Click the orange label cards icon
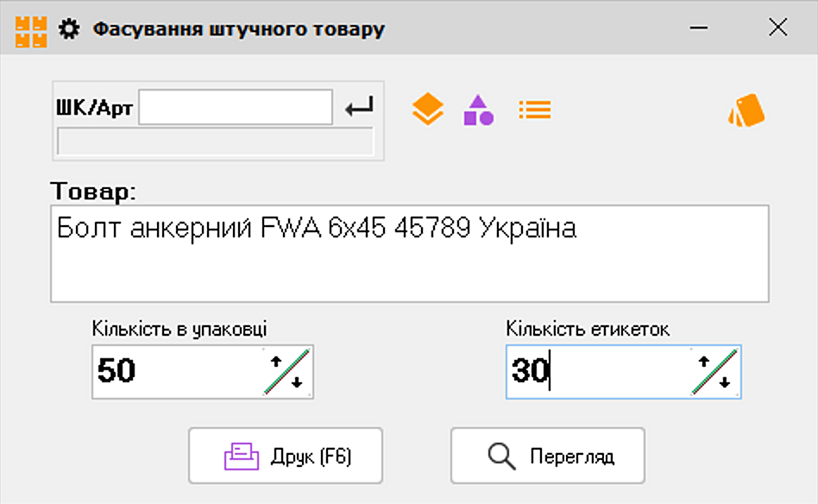Image resolution: width=818 pixels, height=504 pixels. tap(746, 110)
